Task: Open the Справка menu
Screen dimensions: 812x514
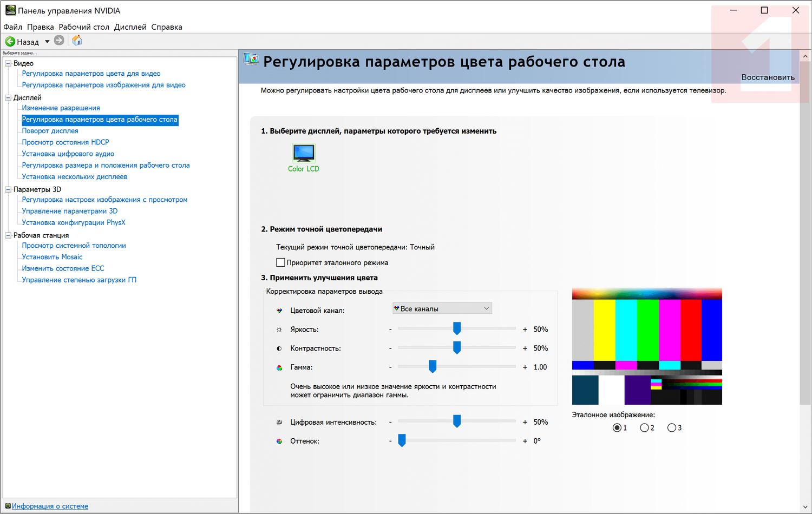Action: click(x=167, y=27)
